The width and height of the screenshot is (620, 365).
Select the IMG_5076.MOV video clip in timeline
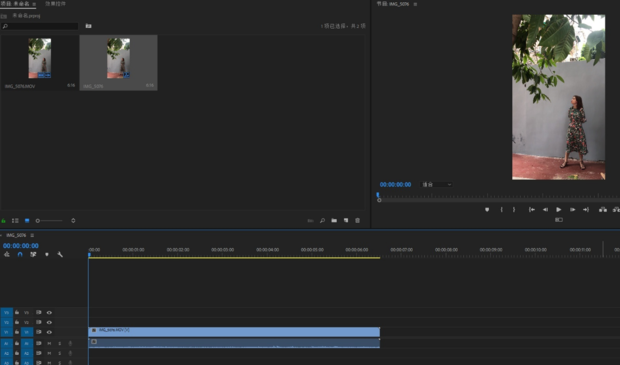[234, 332]
